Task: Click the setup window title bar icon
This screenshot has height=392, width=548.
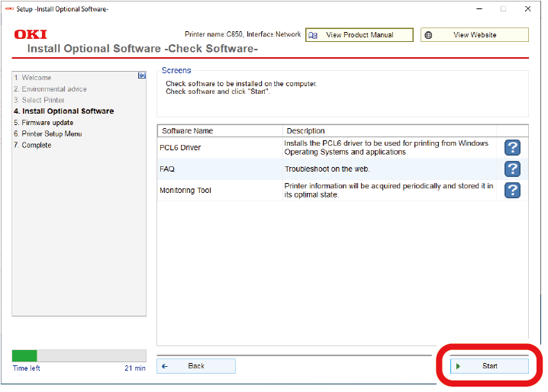Action: (x=8, y=9)
